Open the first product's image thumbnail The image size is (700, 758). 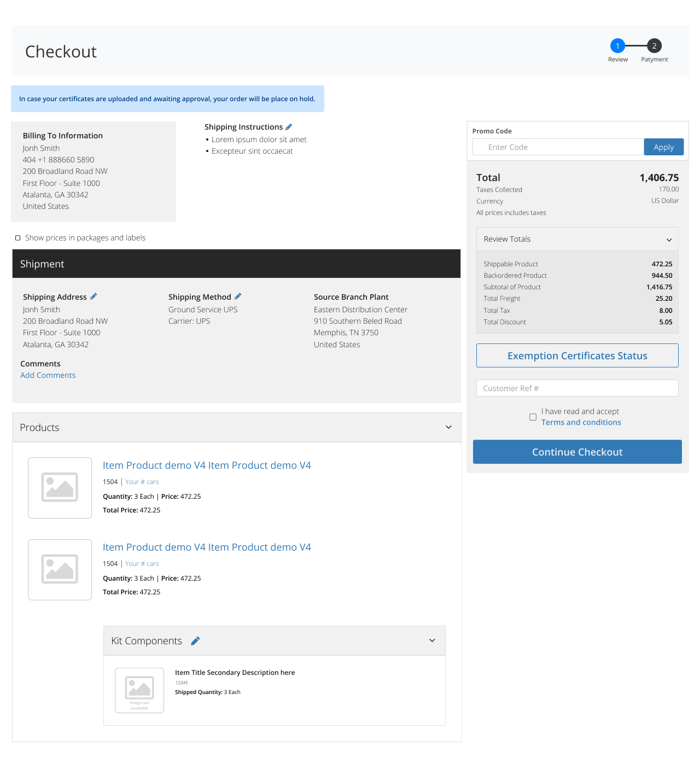[60, 488]
